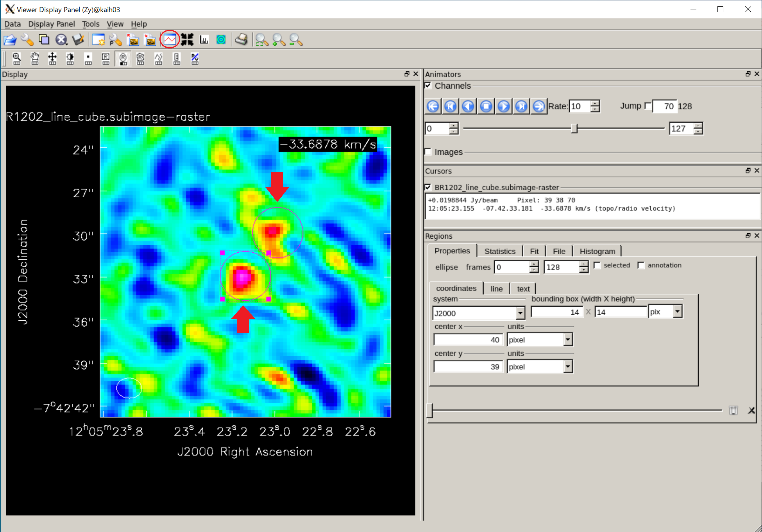Select the brightness/contrast mouse tool
Image resolution: width=762 pixels, height=532 pixels.
70,59
